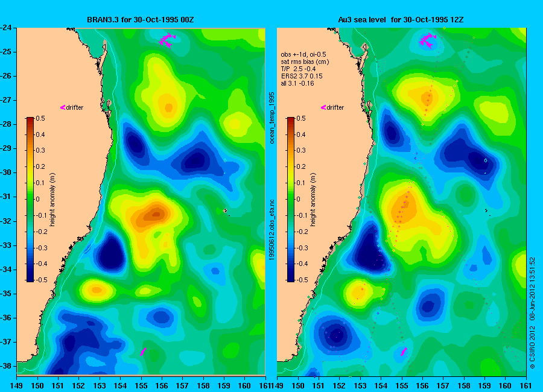Click the left 'height anomaly (m)' axis label
543x392 pixels.
tap(52, 200)
